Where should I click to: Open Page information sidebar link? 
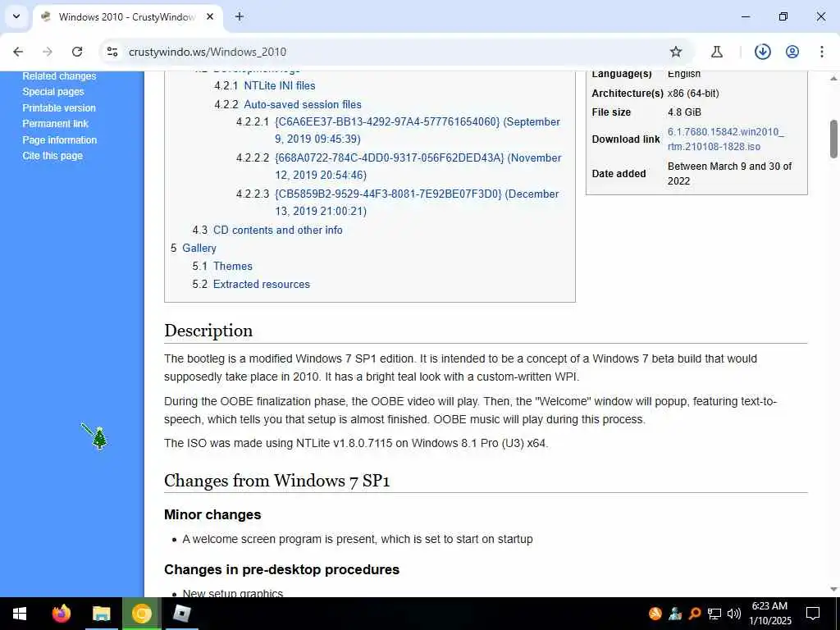(59, 139)
